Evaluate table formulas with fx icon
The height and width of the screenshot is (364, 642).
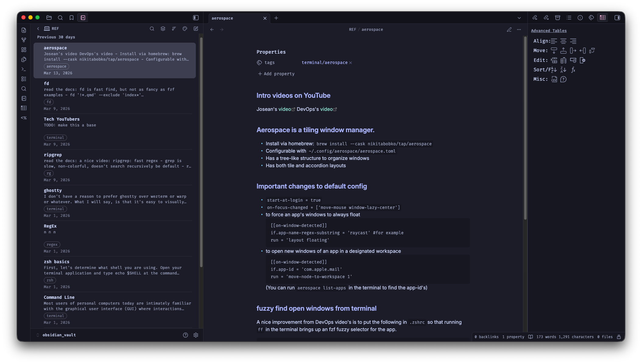[573, 70]
